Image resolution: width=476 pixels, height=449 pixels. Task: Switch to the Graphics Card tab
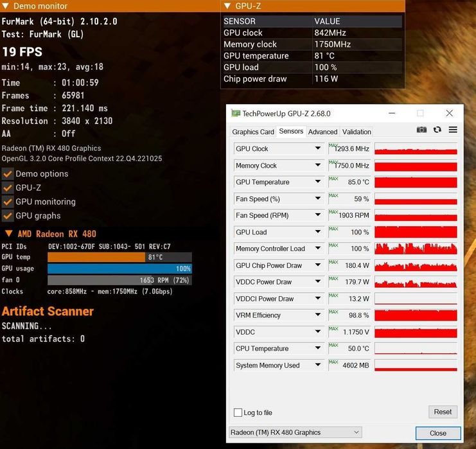click(x=253, y=132)
